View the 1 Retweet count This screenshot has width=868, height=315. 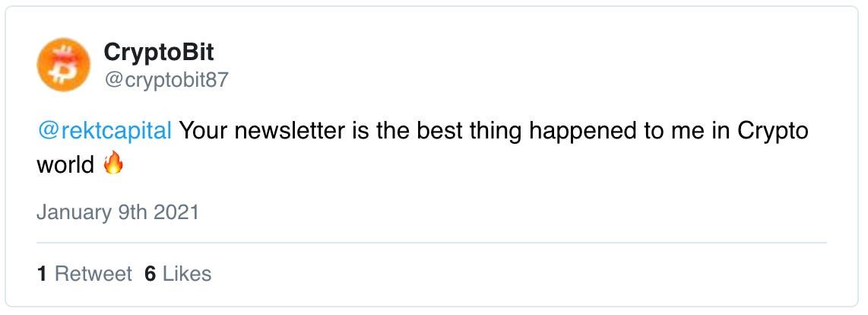pos(84,274)
